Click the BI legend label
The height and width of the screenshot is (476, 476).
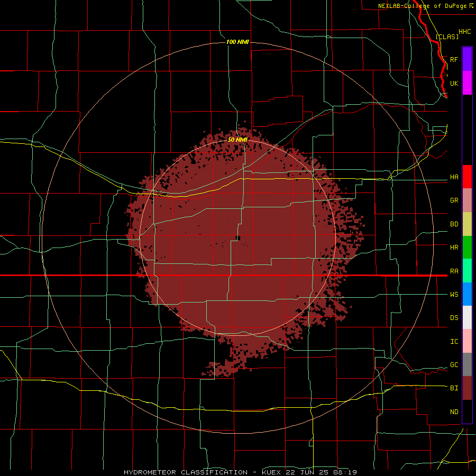[454, 388]
